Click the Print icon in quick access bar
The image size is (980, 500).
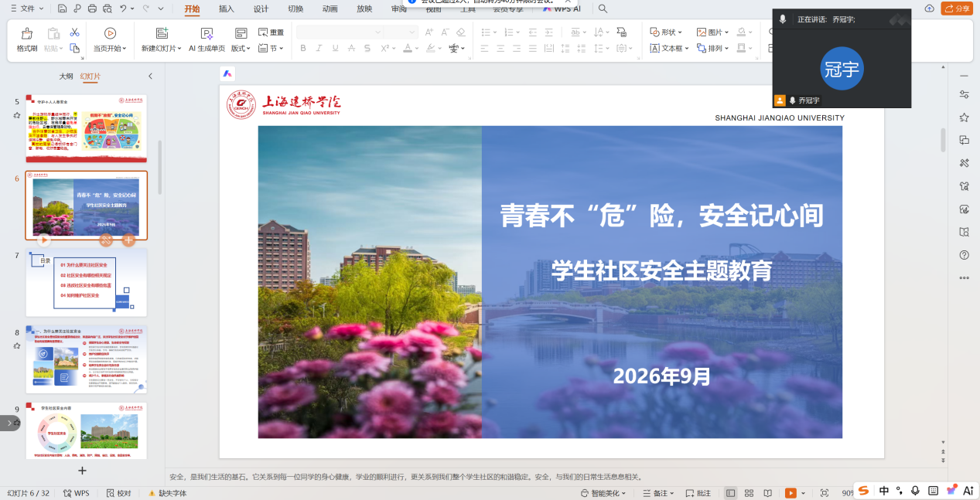[92, 9]
